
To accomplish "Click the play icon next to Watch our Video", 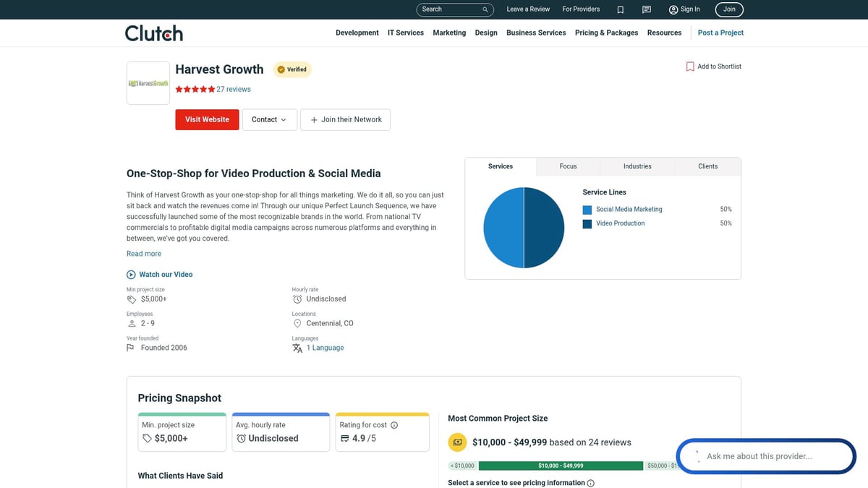I will 131,274.
